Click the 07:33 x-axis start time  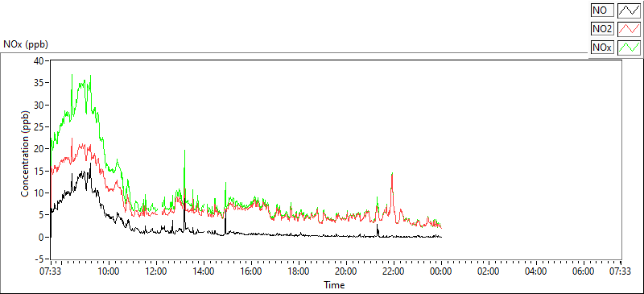52,271
